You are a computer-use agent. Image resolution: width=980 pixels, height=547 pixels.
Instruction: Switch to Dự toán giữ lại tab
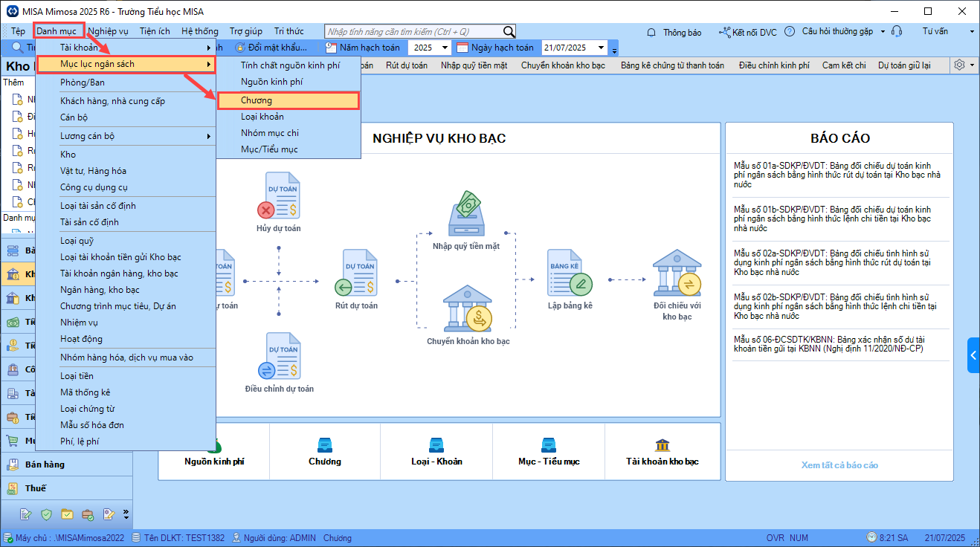904,65
